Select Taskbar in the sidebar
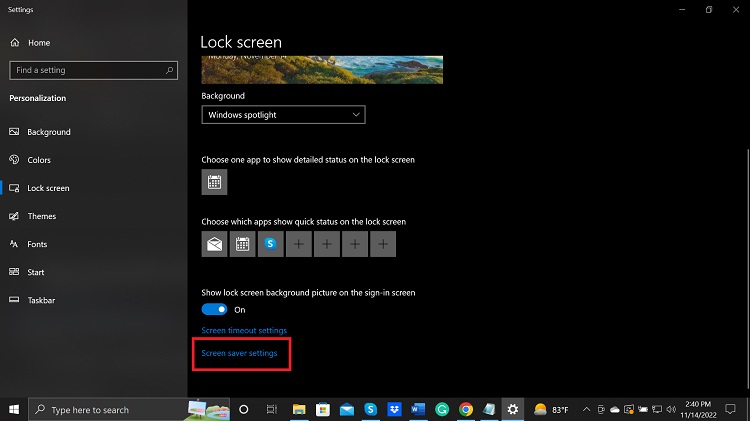Viewport: 750px width, 421px height. tap(40, 300)
